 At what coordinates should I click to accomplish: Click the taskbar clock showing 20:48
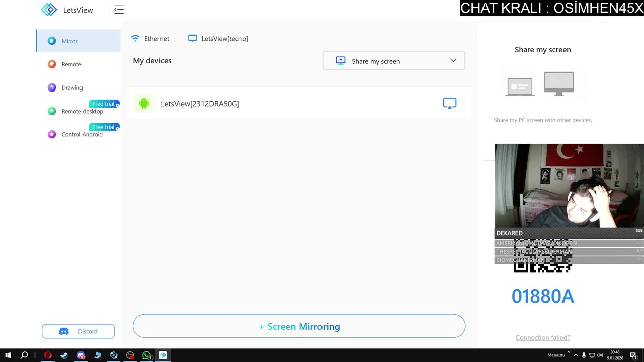point(615,355)
